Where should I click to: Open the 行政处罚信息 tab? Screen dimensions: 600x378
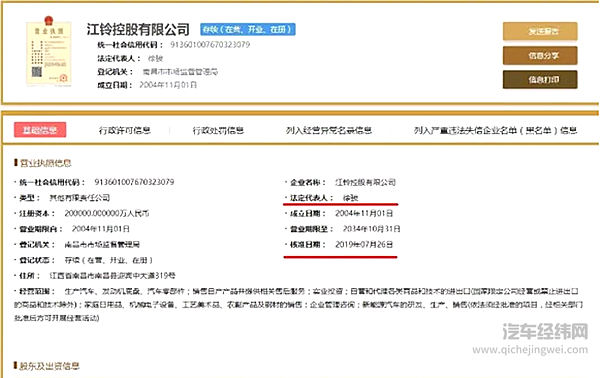click(x=218, y=130)
